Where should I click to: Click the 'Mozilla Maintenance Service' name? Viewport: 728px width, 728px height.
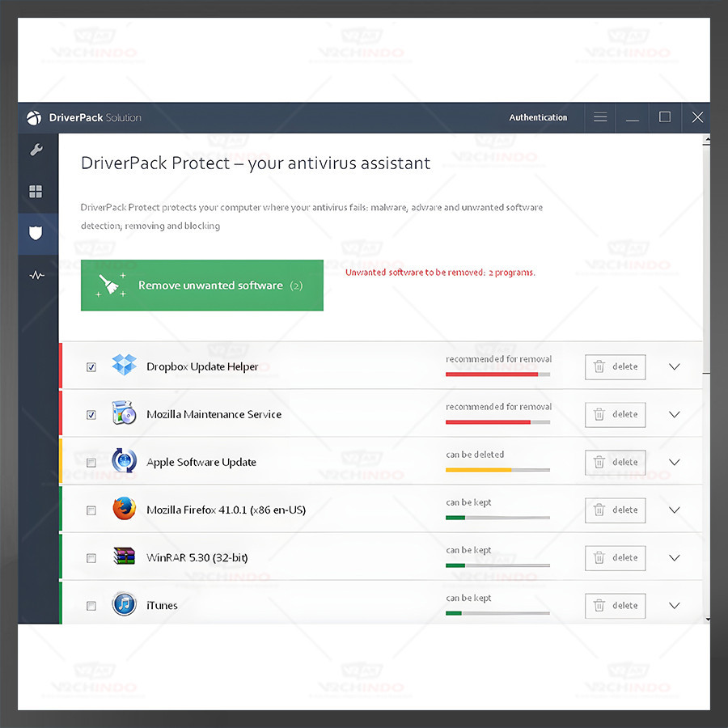214,415
